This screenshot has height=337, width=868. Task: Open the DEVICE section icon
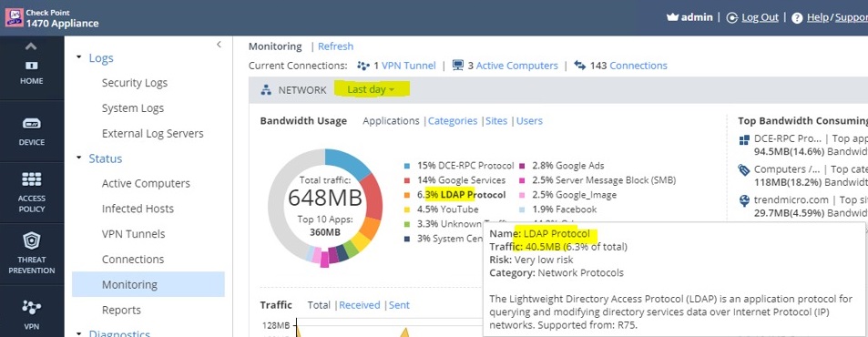pyautogui.click(x=32, y=123)
